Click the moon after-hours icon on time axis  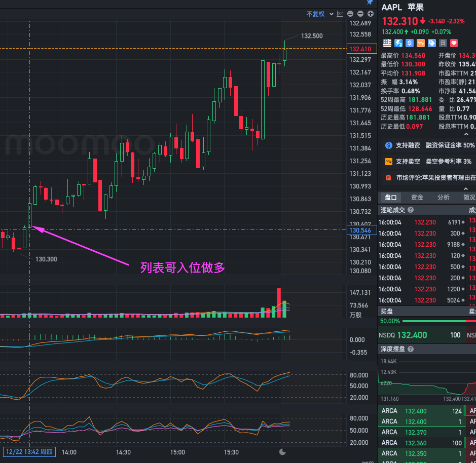282,452
